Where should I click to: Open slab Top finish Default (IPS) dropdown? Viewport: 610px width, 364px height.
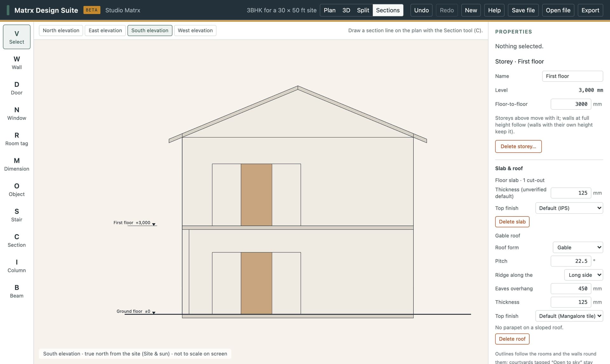(569, 208)
